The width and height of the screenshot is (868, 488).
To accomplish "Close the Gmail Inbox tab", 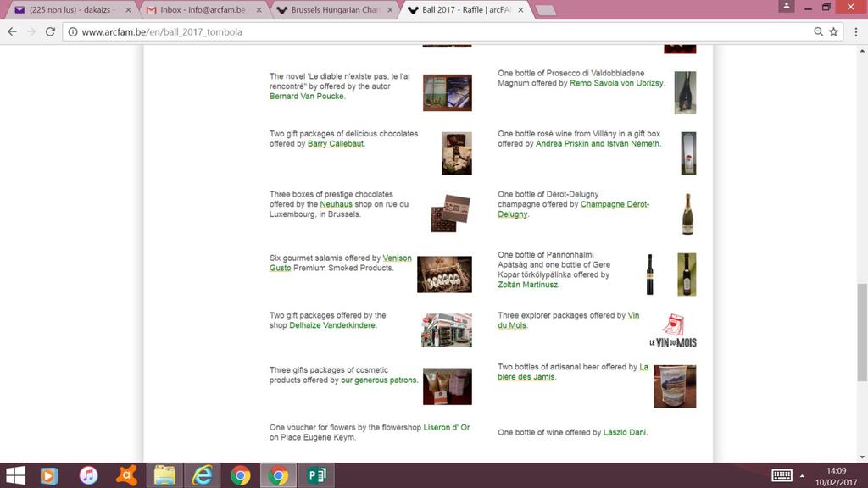I will [259, 10].
